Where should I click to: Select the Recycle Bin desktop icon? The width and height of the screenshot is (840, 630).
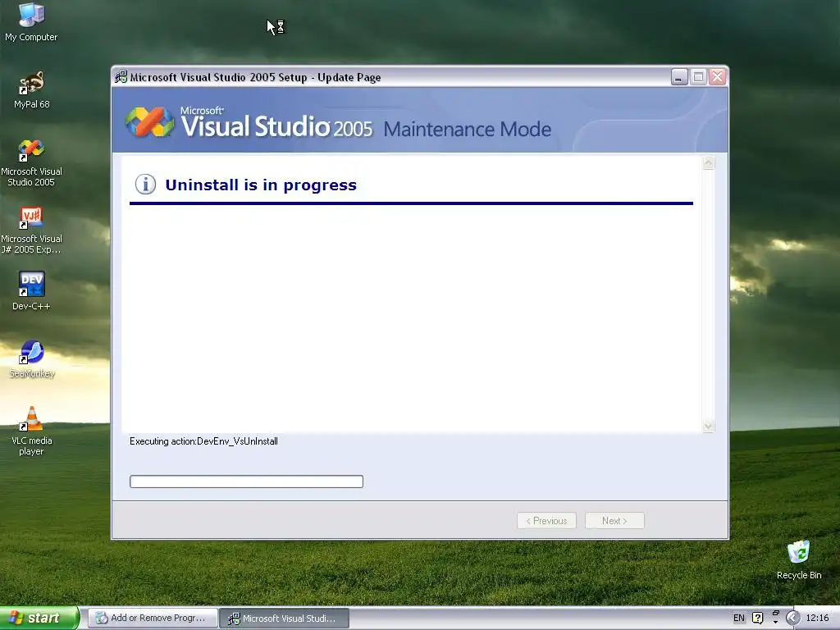pos(799,559)
